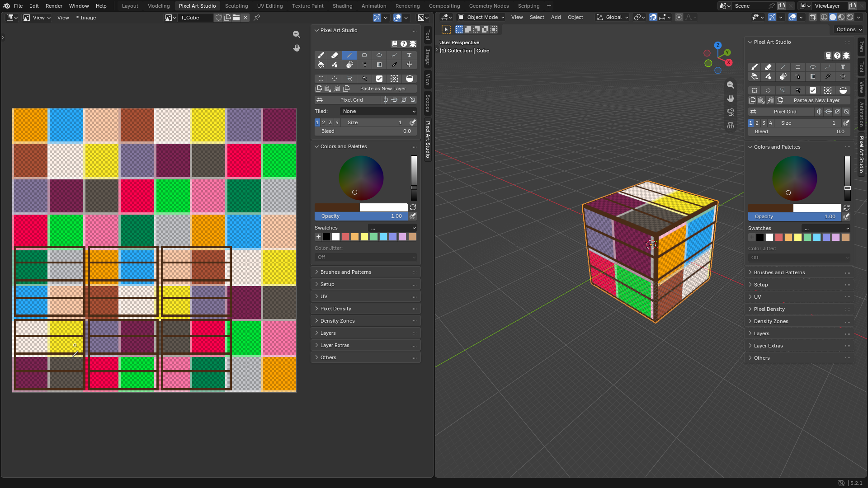Select the text tool in the image editor panel
The width and height of the screenshot is (868, 488).
[x=409, y=55]
